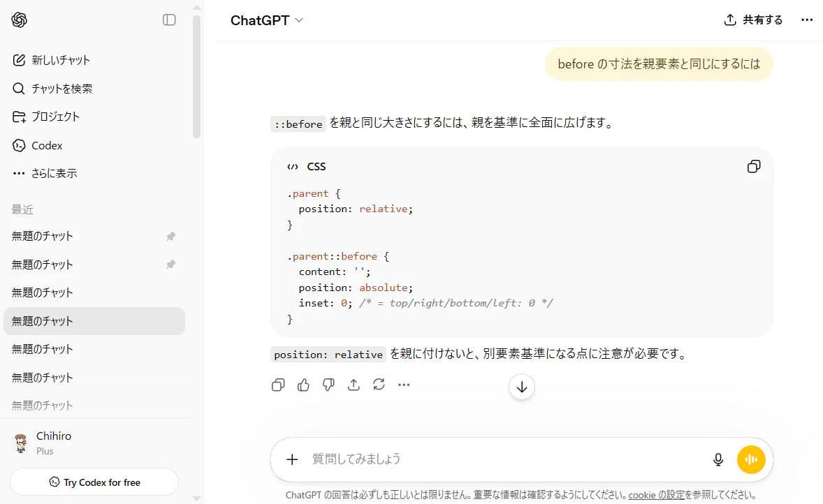This screenshot has width=823, height=504.
Task: Share this response with the upload icon
Action: (354, 385)
